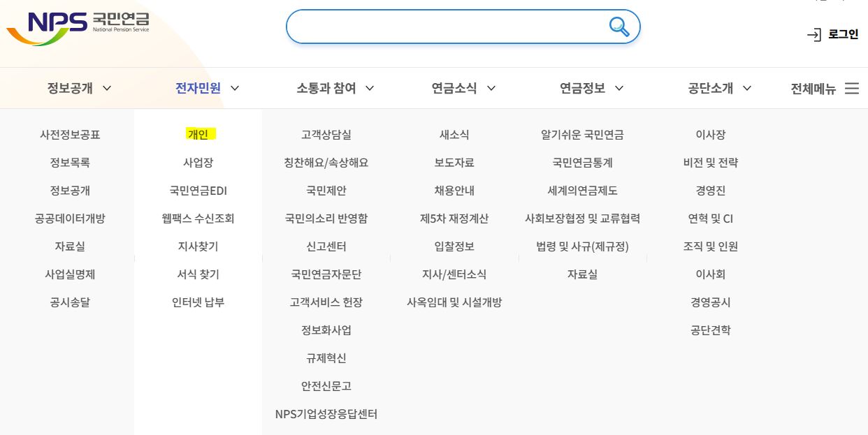Open the 국민연금EDI link
The image size is (868, 435).
(x=198, y=191)
